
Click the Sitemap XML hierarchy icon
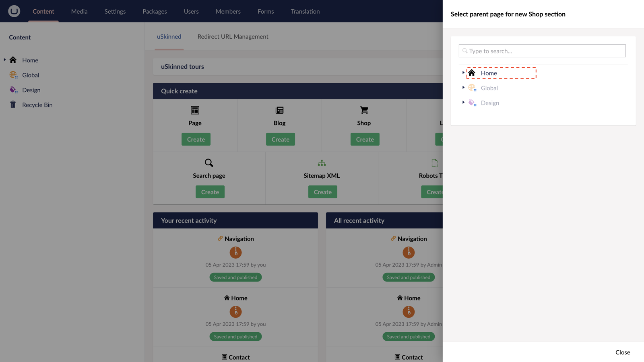[322, 163]
